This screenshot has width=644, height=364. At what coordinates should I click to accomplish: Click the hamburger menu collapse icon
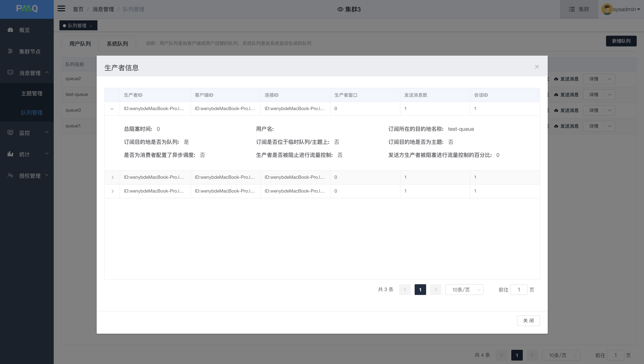point(61,9)
